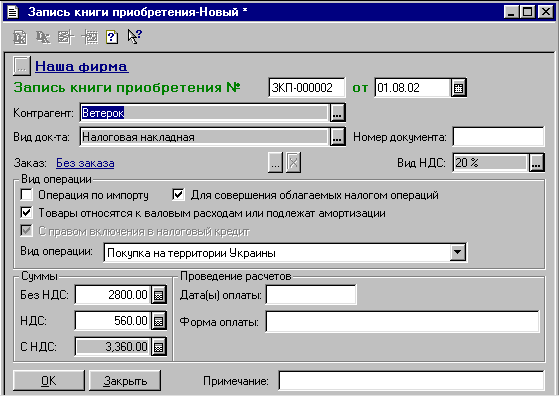Click the third grayed toolbar structure icon
559x396 pixels.
(x=66, y=37)
